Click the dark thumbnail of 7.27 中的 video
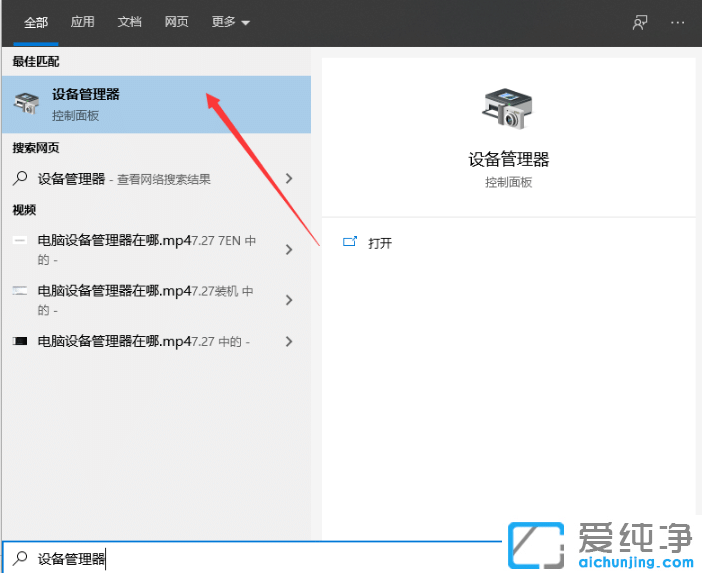 tap(20, 341)
